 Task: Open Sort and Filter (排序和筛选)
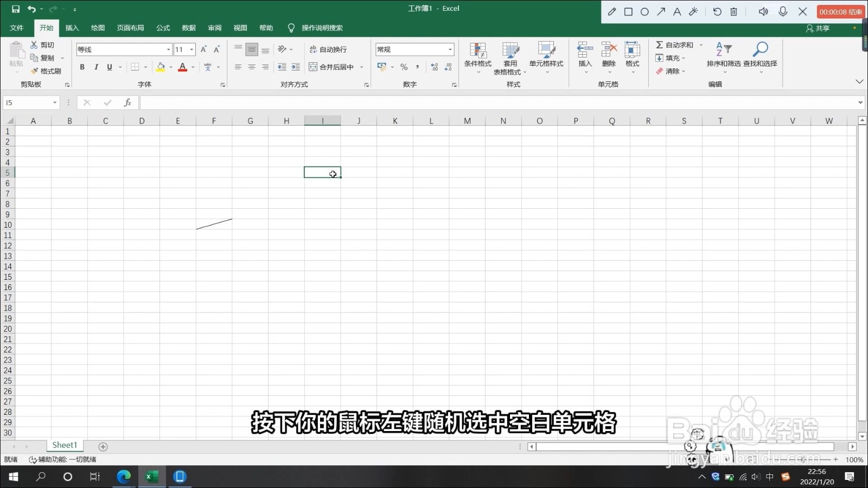(724, 57)
